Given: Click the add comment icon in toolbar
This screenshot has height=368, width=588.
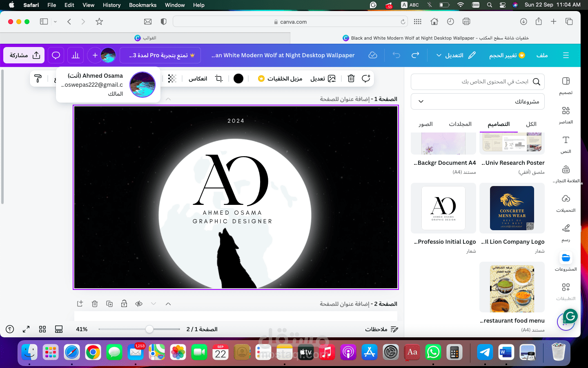Looking at the screenshot, I should coord(366,79).
